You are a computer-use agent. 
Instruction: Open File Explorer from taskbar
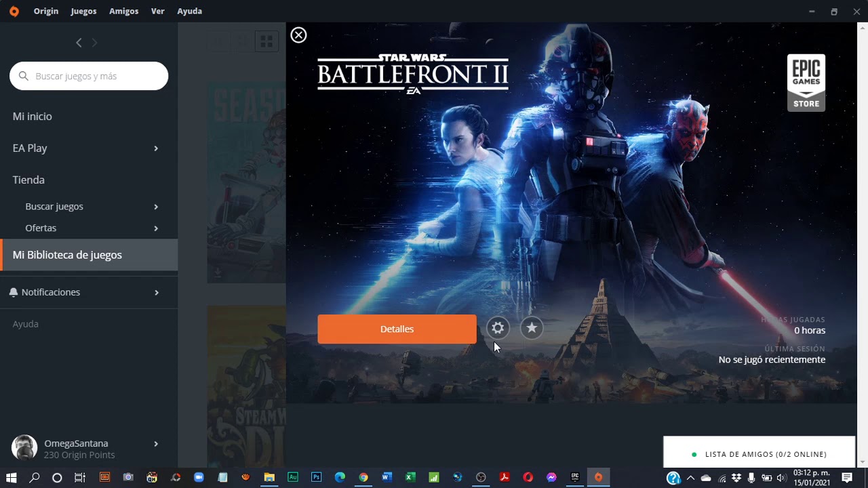tap(269, 477)
